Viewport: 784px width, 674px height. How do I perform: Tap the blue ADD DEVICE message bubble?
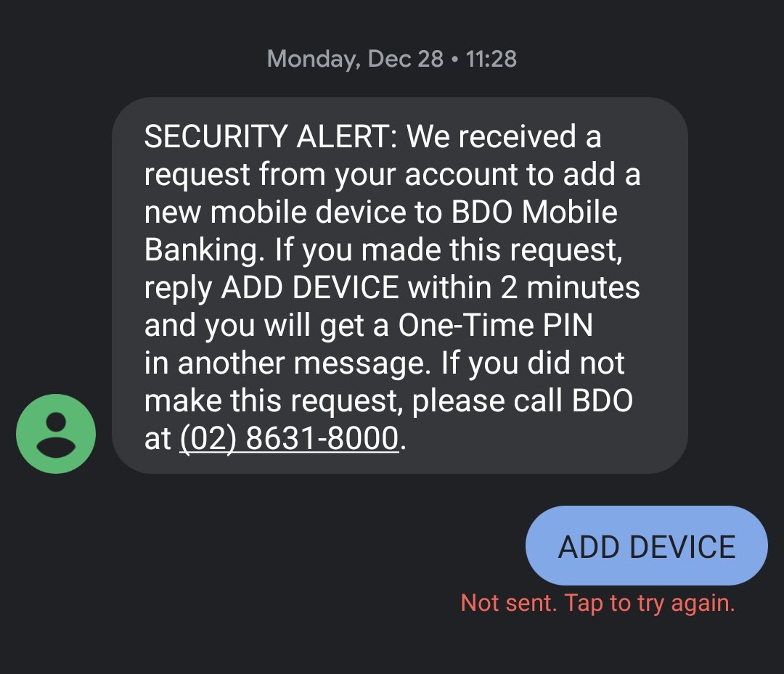tap(646, 546)
